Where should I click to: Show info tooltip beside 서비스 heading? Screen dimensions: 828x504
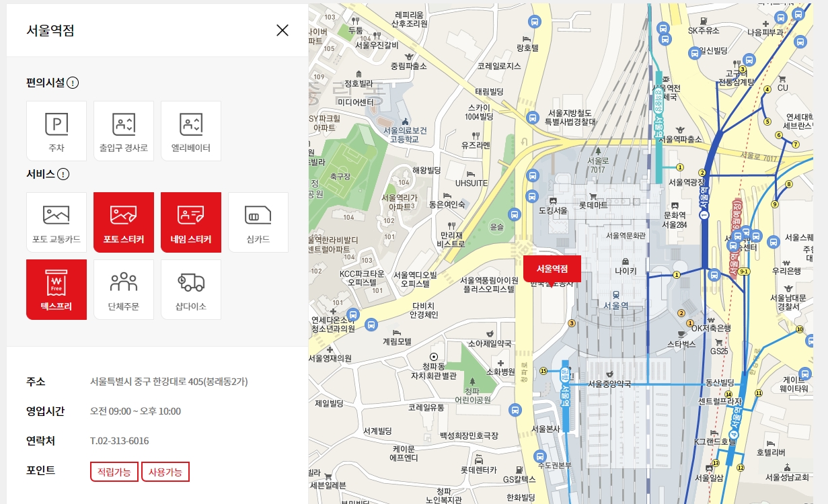tap(63, 175)
